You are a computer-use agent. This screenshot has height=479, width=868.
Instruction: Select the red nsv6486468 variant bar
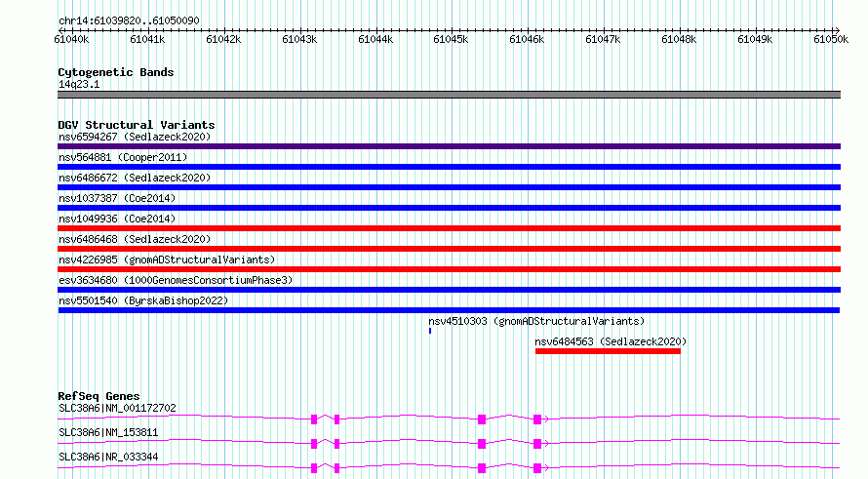point(449,249)
